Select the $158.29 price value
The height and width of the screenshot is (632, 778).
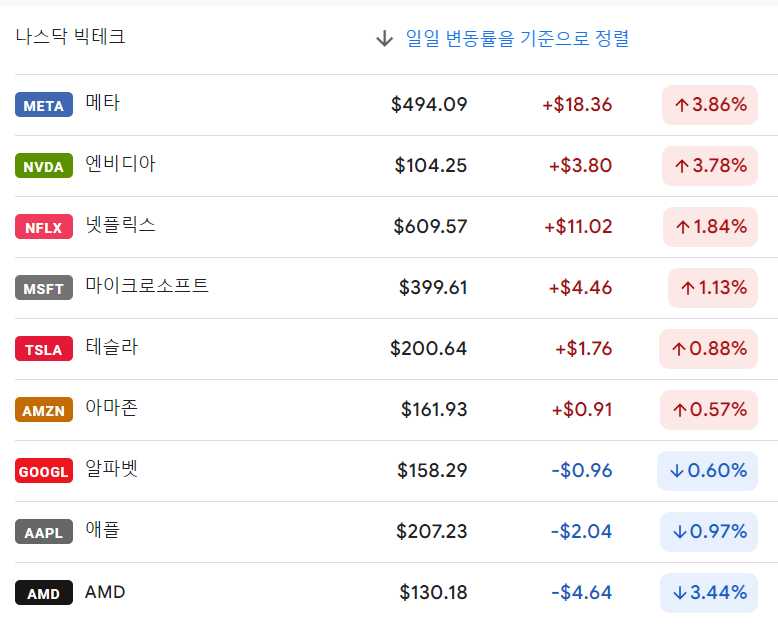[x=432, y=471]
